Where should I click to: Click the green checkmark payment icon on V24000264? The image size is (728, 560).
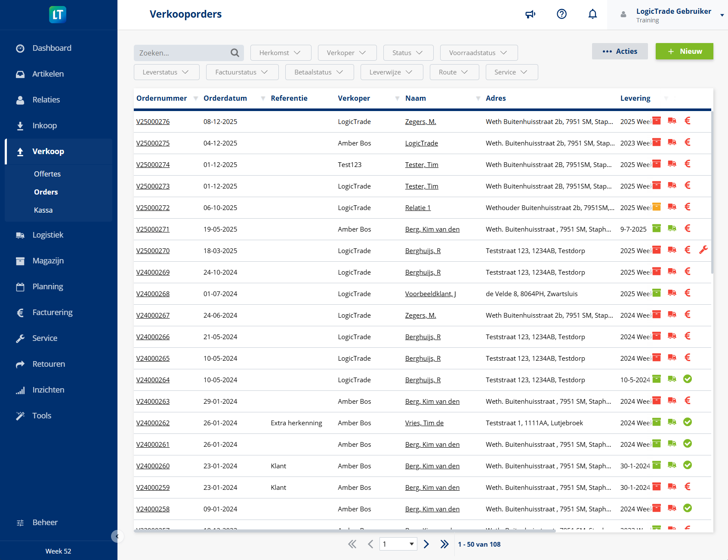(687, 379)
